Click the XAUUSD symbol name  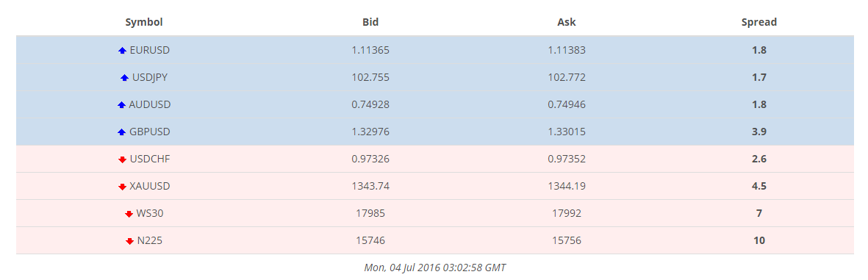point(149,187)
